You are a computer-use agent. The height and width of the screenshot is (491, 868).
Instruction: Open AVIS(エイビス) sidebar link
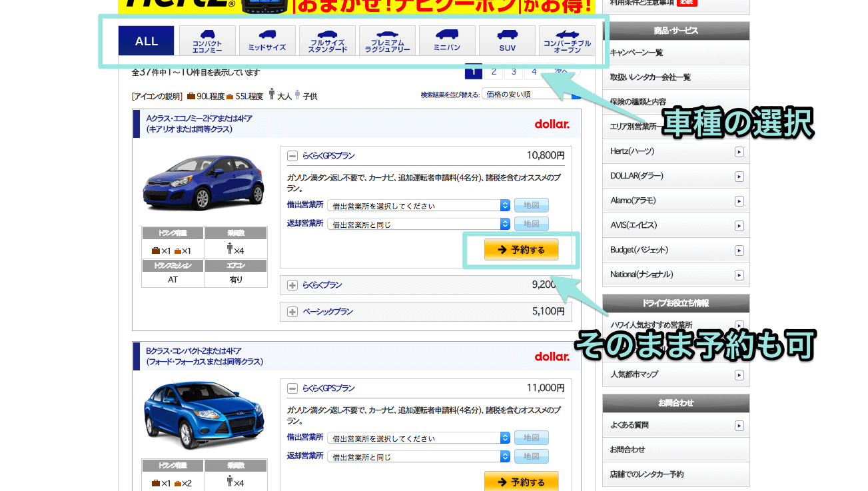675,225
